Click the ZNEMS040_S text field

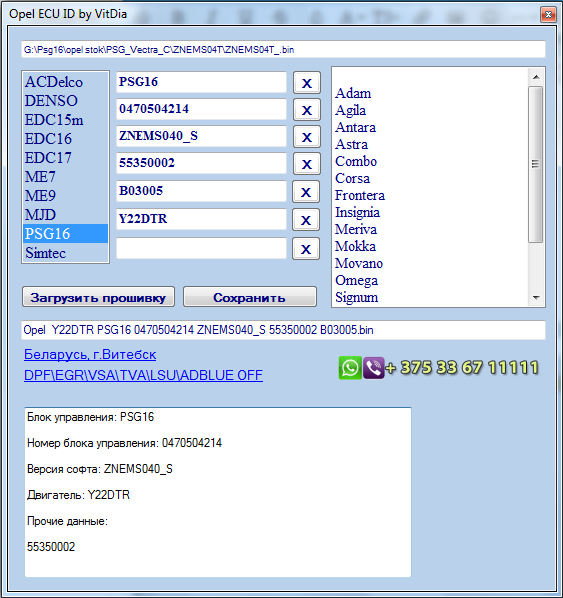click(x=201, y=136)
